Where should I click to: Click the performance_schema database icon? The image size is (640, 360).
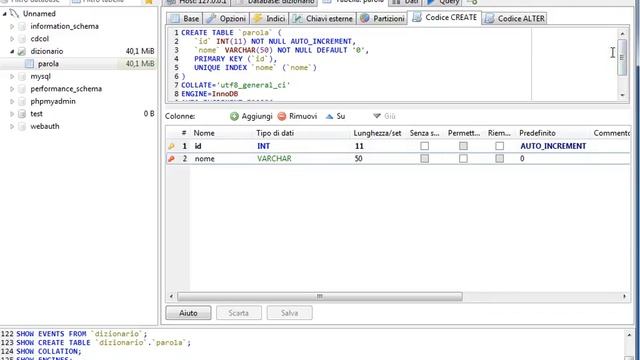(x=22, y=89)
